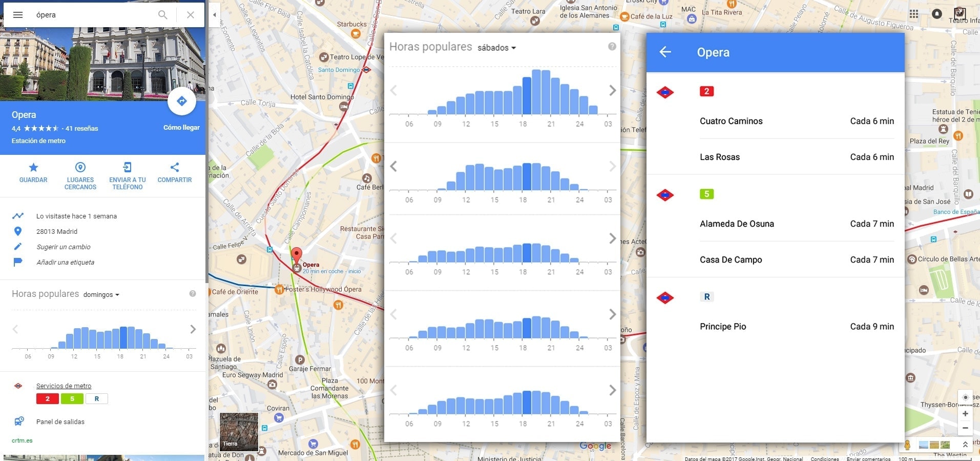Select the Alameda De Osuna departure row
The height and width of the screenshot is (461, 980).
797,224
